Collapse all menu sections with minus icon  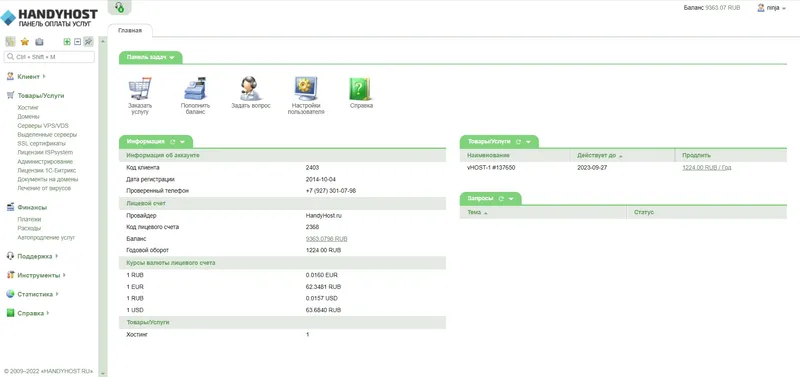click(x=78, y=42)
